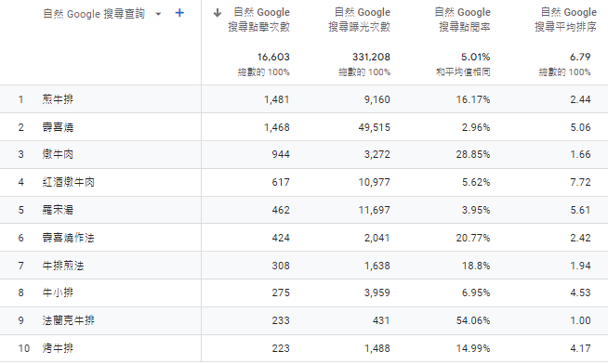The height and width of the screenshot is (364, 608).
Task: Click average position value 2.44
Action: (580, 99)
